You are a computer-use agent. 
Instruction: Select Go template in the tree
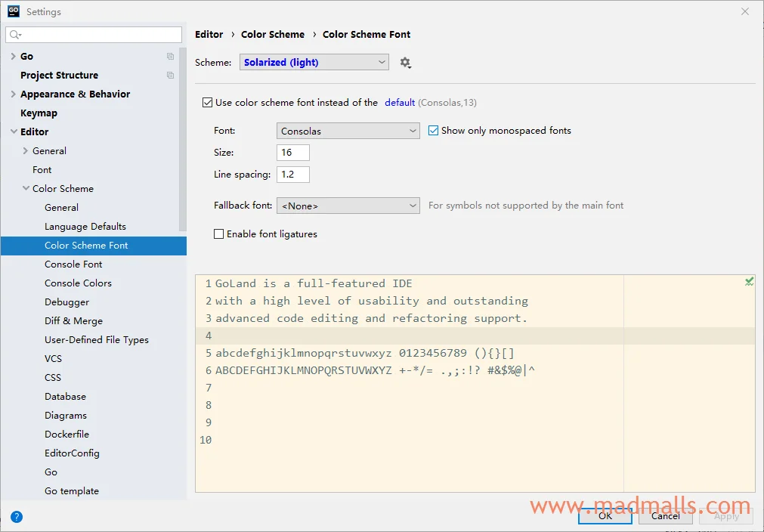72,491
